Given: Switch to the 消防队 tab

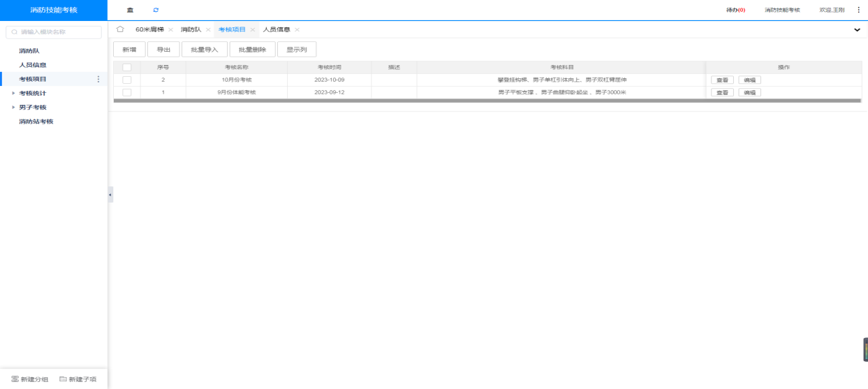Looking at the screenshot, I should click(x=191, y=29).
